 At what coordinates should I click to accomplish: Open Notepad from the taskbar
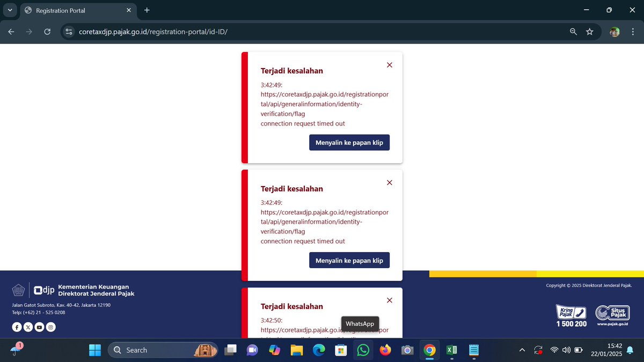pyautogui.click(x=474, y=350)
